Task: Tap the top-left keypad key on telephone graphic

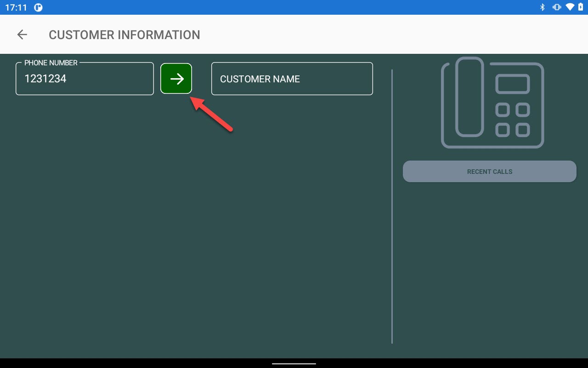Action: [x=503, y=110]
